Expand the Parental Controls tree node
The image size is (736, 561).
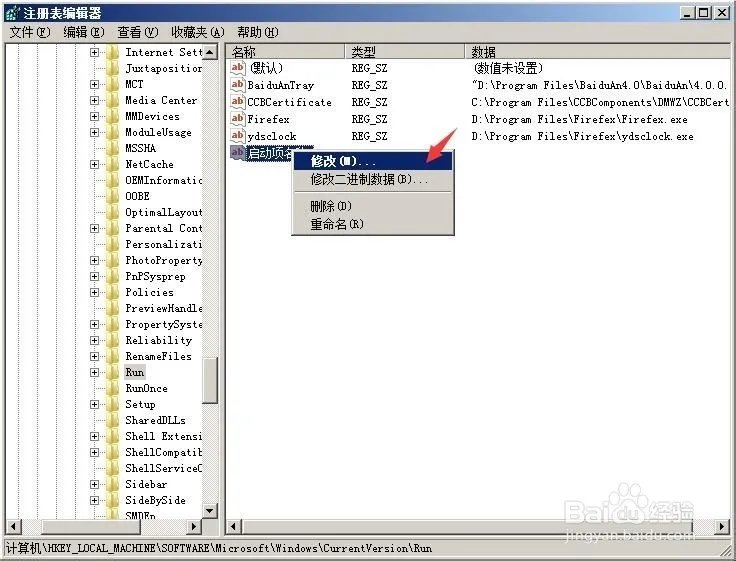[94, 228]
